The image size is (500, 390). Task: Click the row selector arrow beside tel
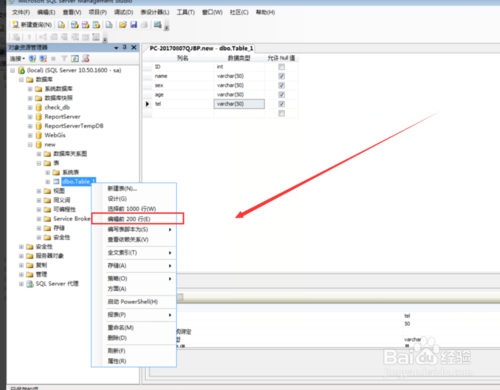[x=147, y=104]
